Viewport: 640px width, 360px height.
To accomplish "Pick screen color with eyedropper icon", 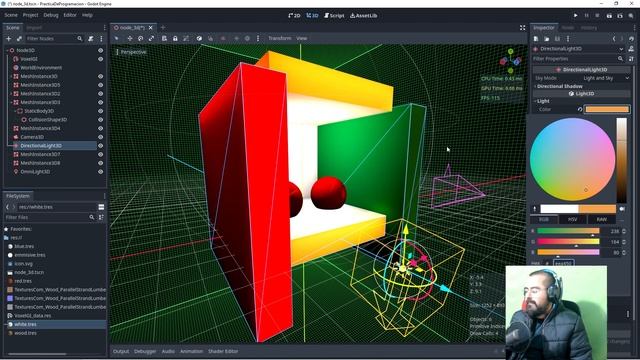I will (535, 209).
